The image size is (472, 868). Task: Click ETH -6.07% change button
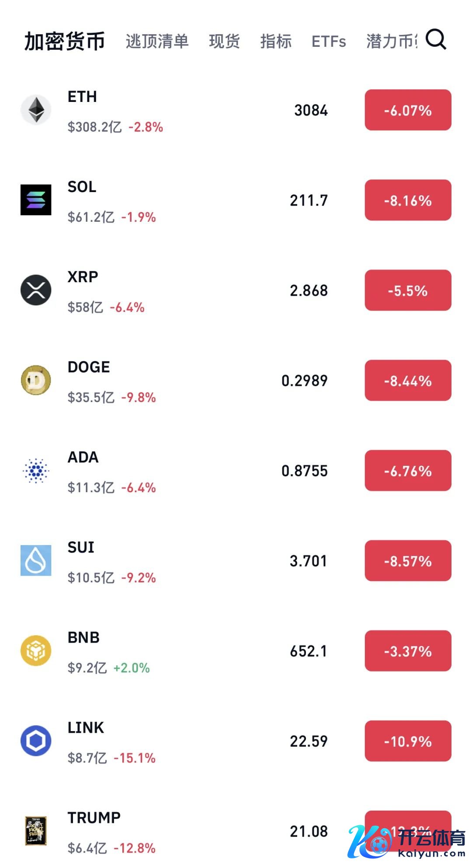[x=408, y=110]
